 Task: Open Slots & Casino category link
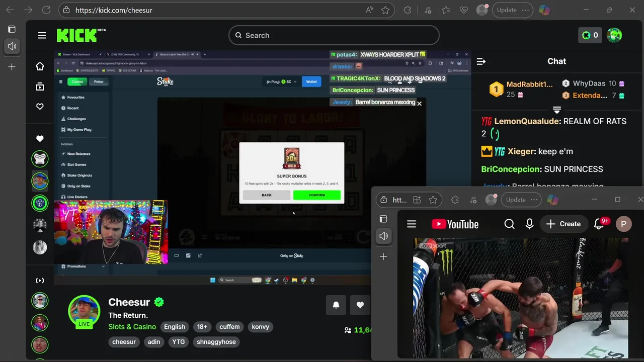tap(132, 327)
